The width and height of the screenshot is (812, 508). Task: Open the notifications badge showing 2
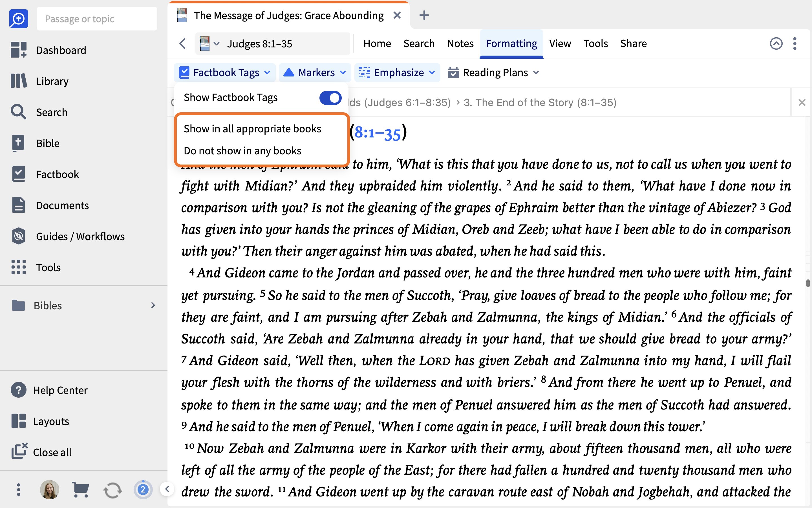[143, 490]
